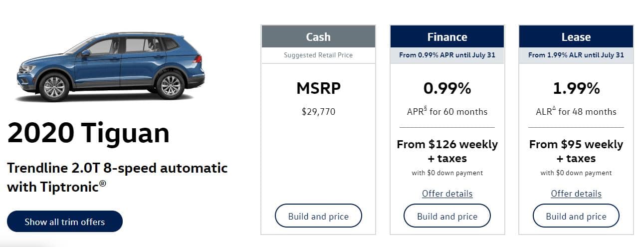Viewport: 644px width, 247px height.
Task: Click 'From 1.99% ALR until July 31' banner
Action: (576, 55)
